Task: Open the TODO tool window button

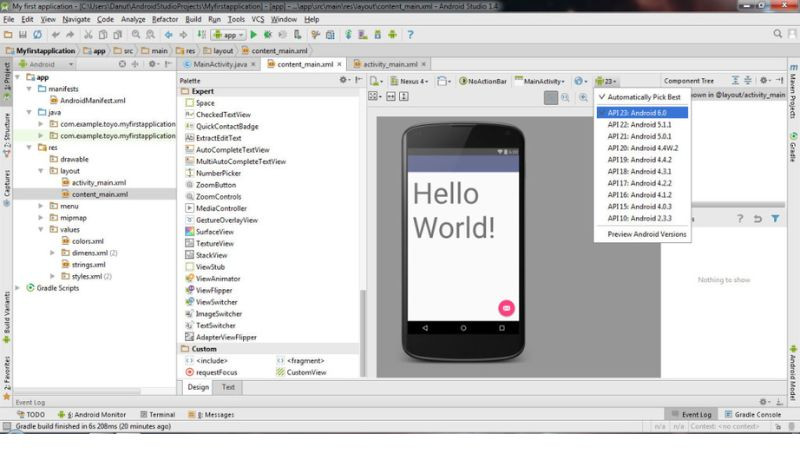Action: click(31, 415)
